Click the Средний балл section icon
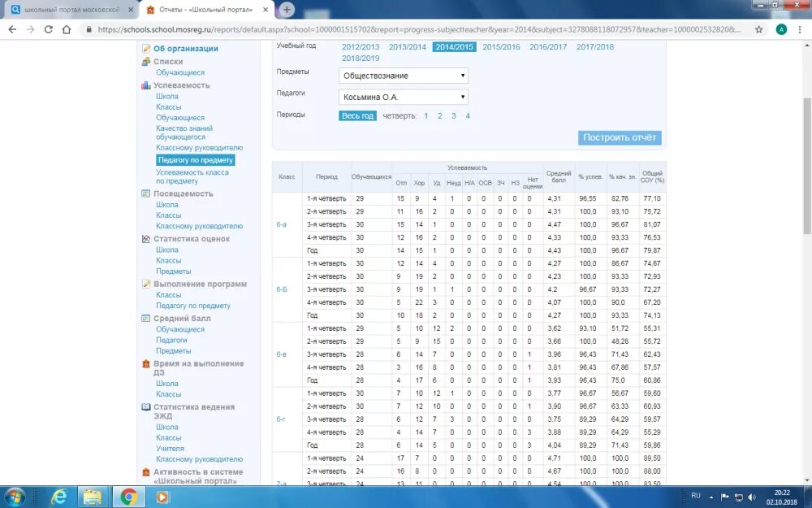812x508 pixels. (145, 319)
